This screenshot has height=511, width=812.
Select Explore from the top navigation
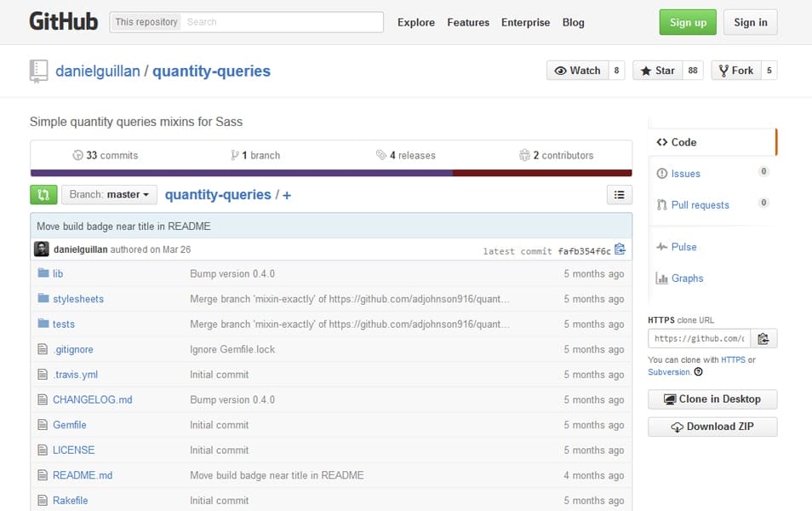(x=415, y=23)
